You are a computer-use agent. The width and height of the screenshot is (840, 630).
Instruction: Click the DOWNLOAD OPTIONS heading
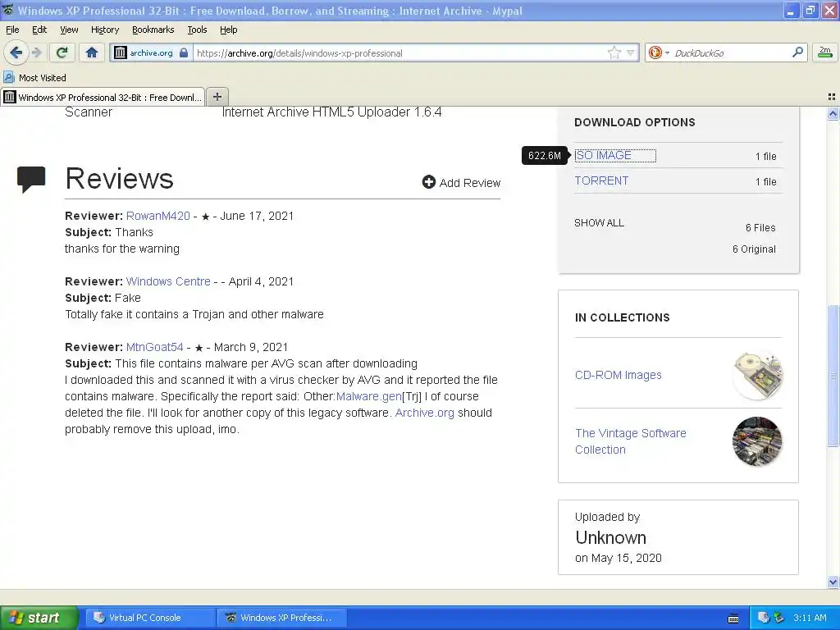tap(635, 122)
